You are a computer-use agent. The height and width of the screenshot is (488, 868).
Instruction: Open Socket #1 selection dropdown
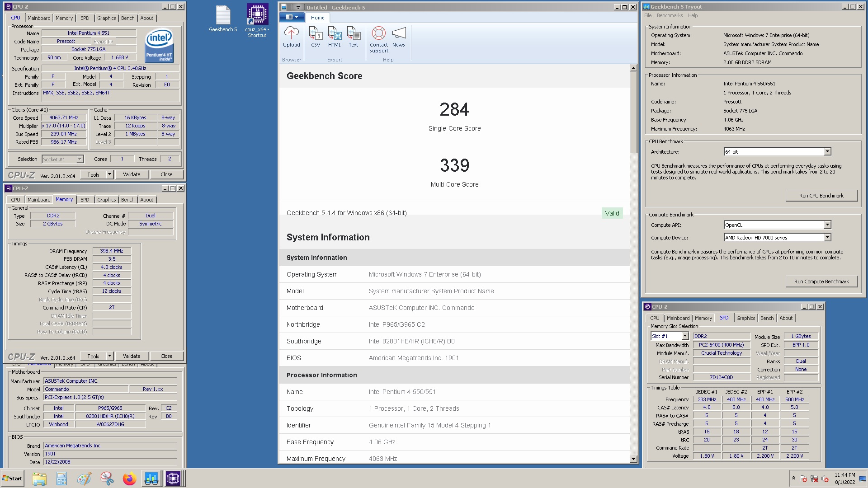click(80, 160)
